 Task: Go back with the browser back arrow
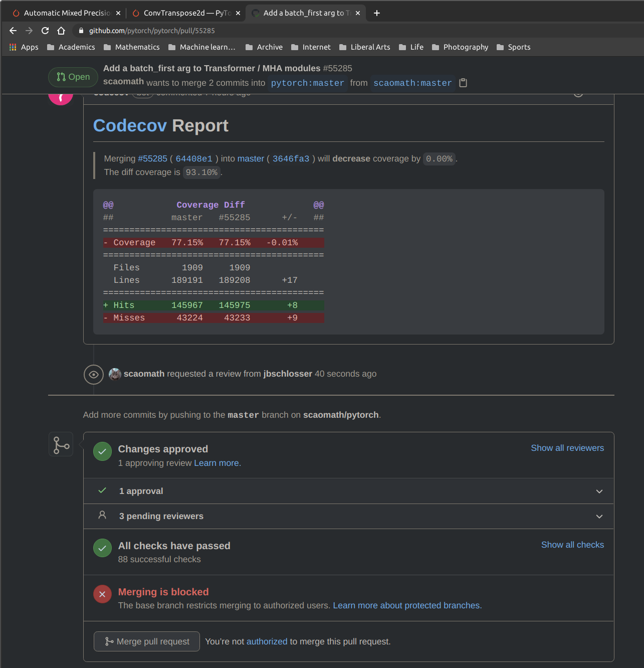13,31
